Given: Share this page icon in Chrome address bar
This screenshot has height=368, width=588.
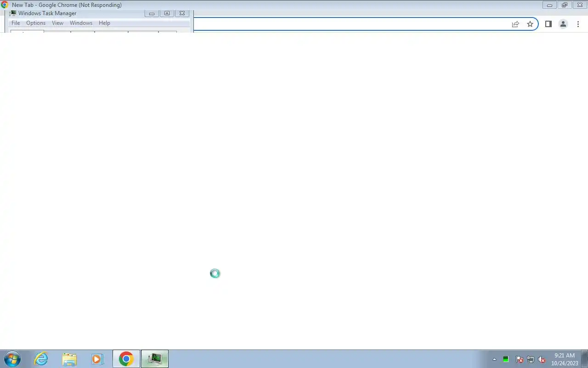Looking at the screenshot, I should (x=515, y=24).
